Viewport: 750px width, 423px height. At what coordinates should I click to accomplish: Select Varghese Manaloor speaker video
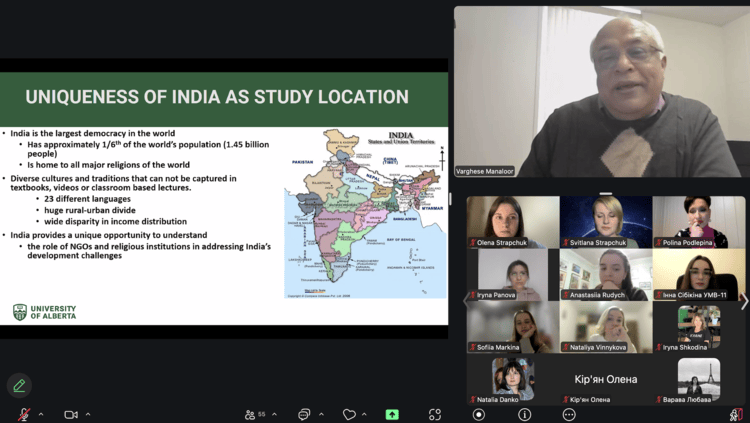pos(601,92)
